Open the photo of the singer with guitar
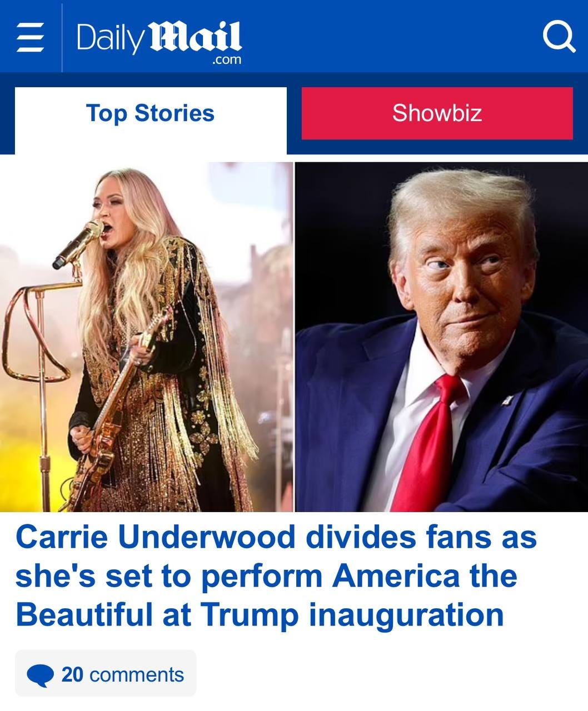This screenshot has height=711, width=588. (146, 337)
